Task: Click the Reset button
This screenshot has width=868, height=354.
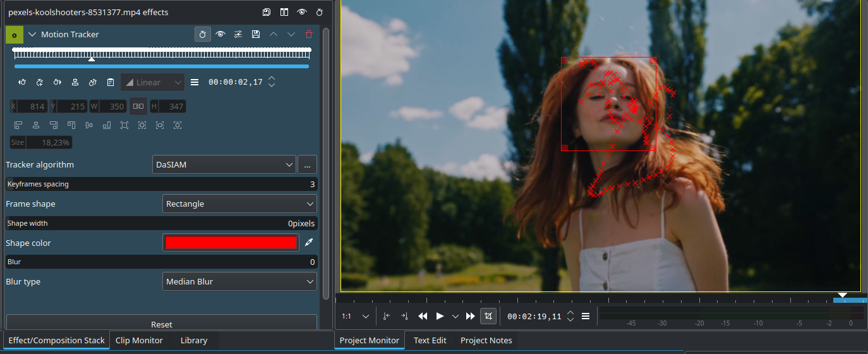Action: pos(161,324)
